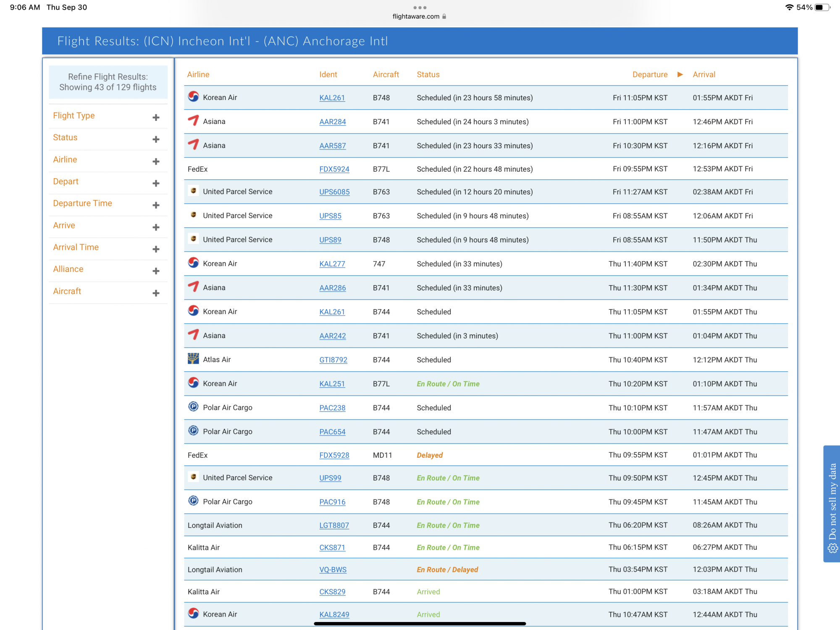Sort by the Status column header
Viewport: 840px width, 630px height.
[x=428, y=74]
